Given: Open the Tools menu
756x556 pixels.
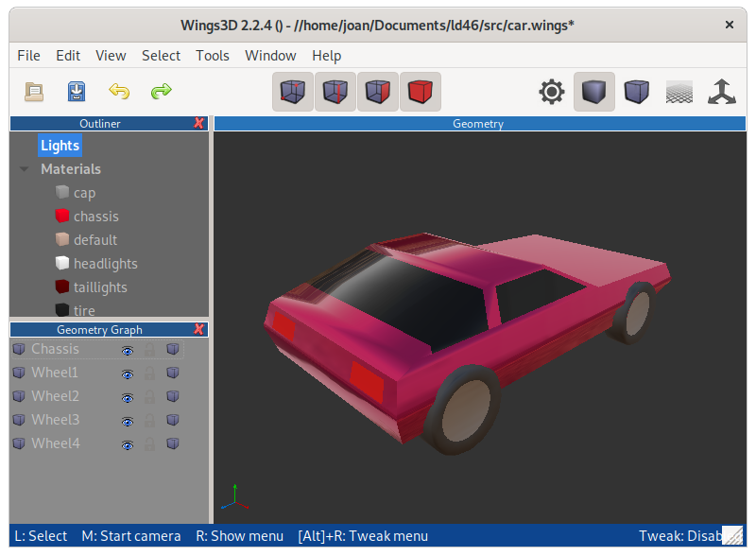Looking at the screenshot, I should tap(212, 56).
